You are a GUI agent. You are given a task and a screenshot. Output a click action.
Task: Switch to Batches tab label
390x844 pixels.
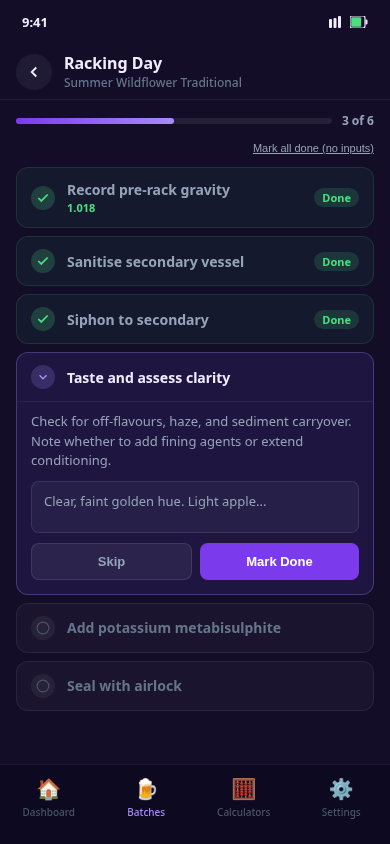pos(146,812)
